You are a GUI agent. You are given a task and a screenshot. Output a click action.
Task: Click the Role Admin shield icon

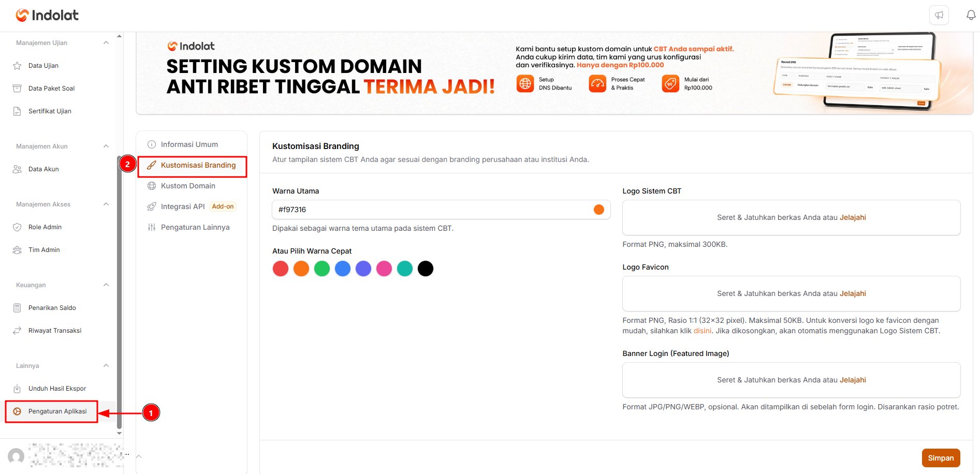pyautogui.click(x=17, y=227)
